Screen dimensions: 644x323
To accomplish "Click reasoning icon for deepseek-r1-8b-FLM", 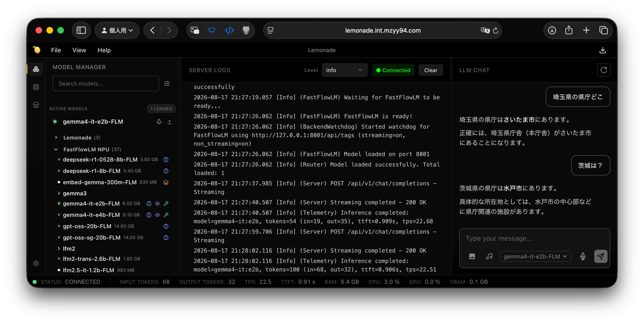I will [x=166, y=171].
